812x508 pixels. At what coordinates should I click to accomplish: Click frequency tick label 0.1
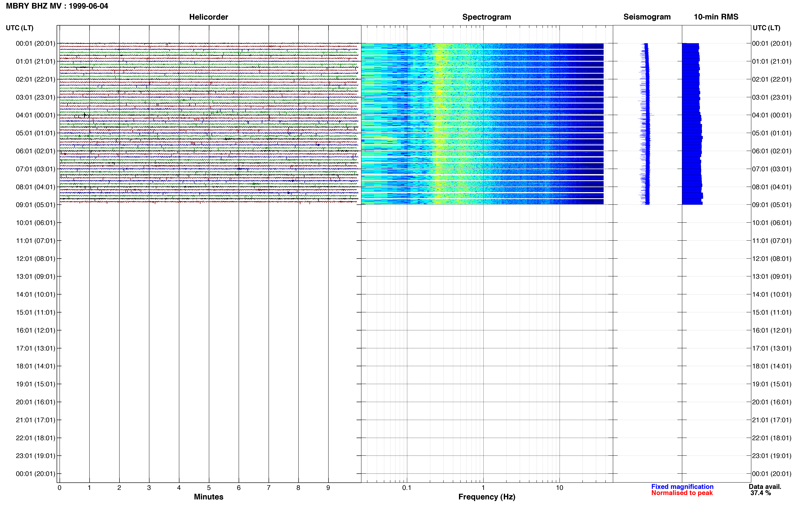pos(407,488)
